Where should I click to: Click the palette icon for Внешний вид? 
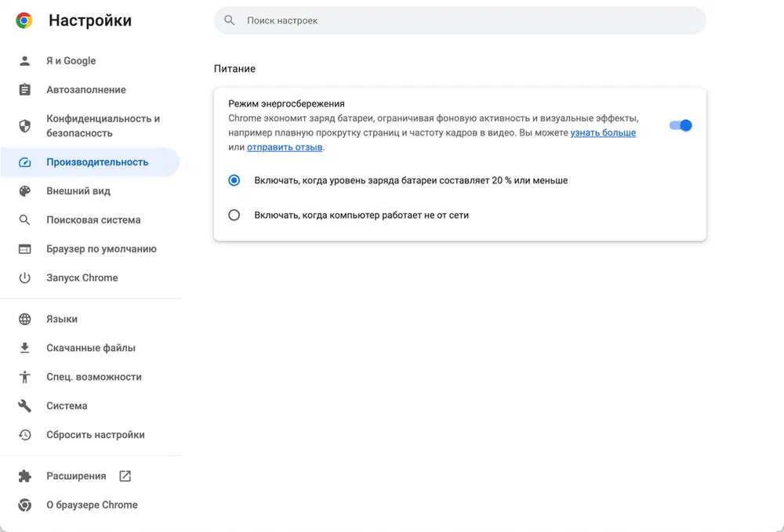coord(25,191)
